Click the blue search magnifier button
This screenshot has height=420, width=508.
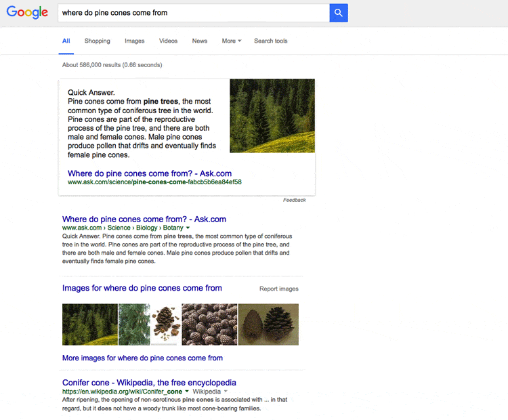[339, 13]
